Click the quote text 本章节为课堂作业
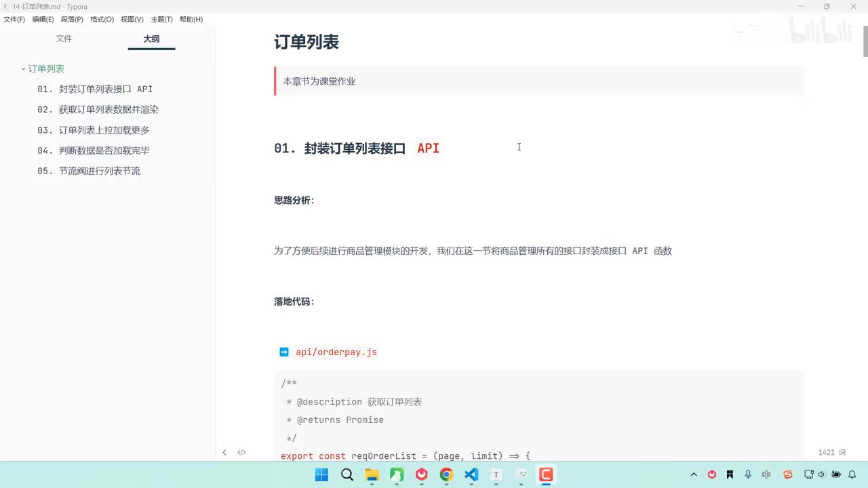 pos(319,81)
